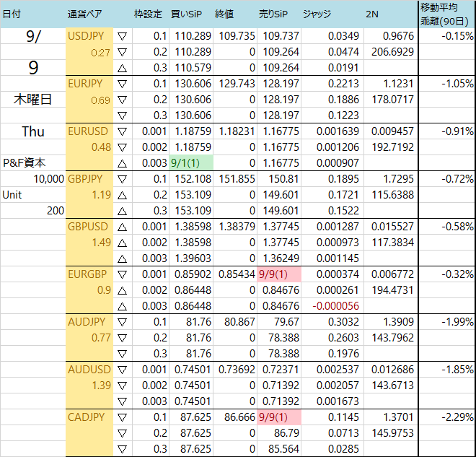Click the up triangle in GBPJPY 0.2 row
476x457 pixels.
(122, 195)
